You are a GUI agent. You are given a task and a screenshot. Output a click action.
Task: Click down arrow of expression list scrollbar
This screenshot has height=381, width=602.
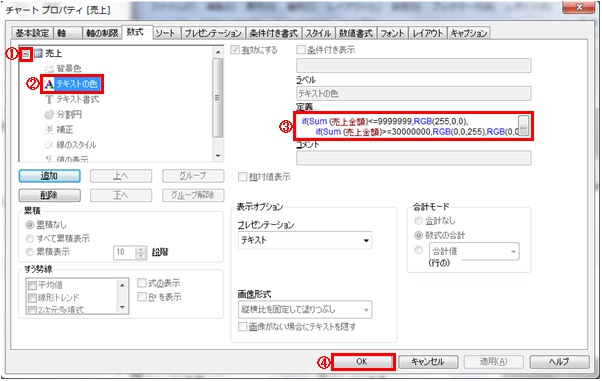click(218, 156)
